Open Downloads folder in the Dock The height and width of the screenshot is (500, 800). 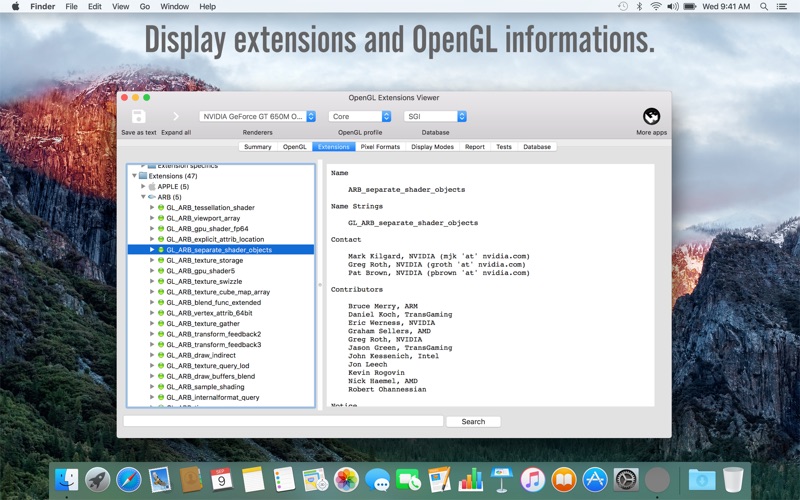[x=702, y=480]
